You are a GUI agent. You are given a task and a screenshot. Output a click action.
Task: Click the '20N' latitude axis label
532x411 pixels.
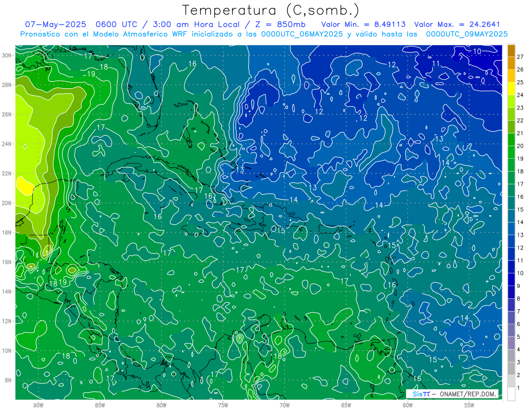7,203
